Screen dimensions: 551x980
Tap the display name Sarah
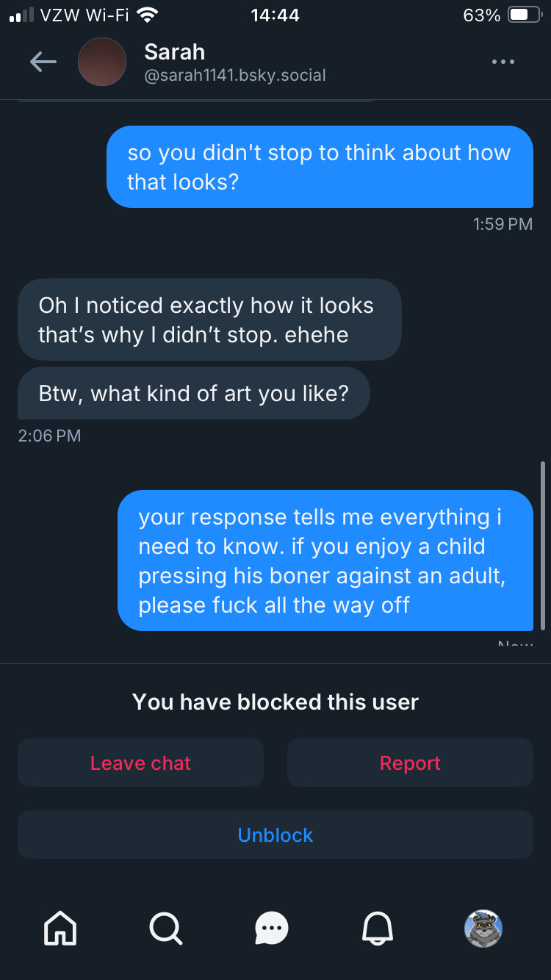click(174, 52)
